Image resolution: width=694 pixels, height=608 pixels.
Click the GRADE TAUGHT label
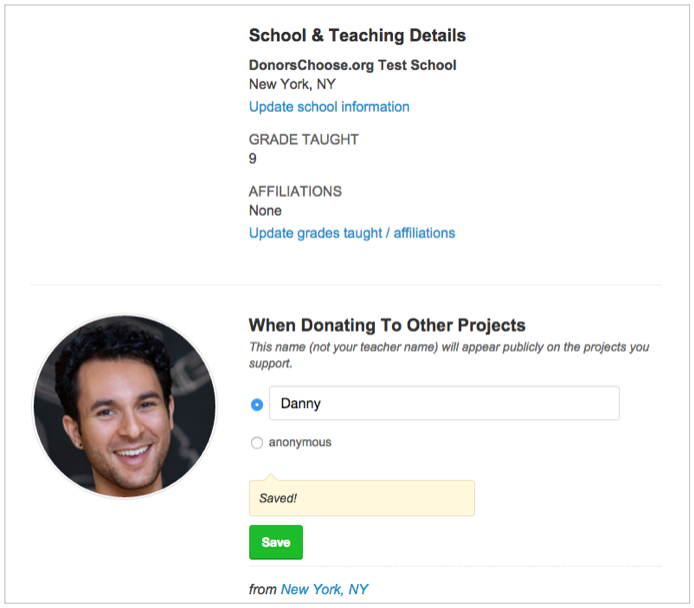(304, 139)
